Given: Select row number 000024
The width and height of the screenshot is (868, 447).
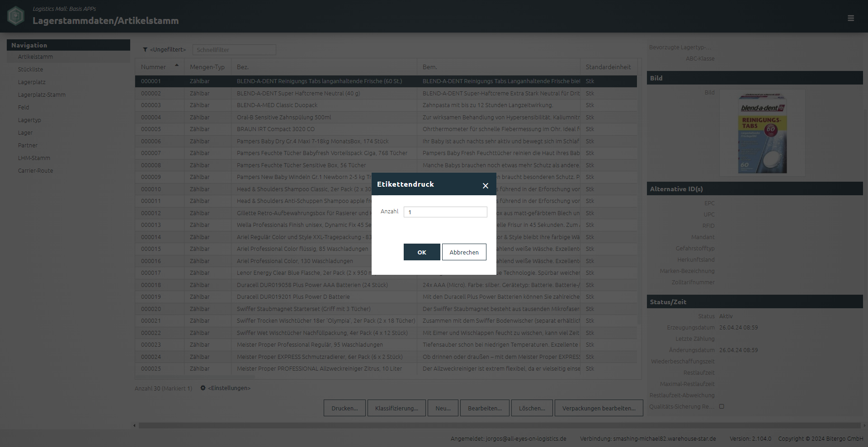Looking at the screenshot, I should click(x=386, y=357).
